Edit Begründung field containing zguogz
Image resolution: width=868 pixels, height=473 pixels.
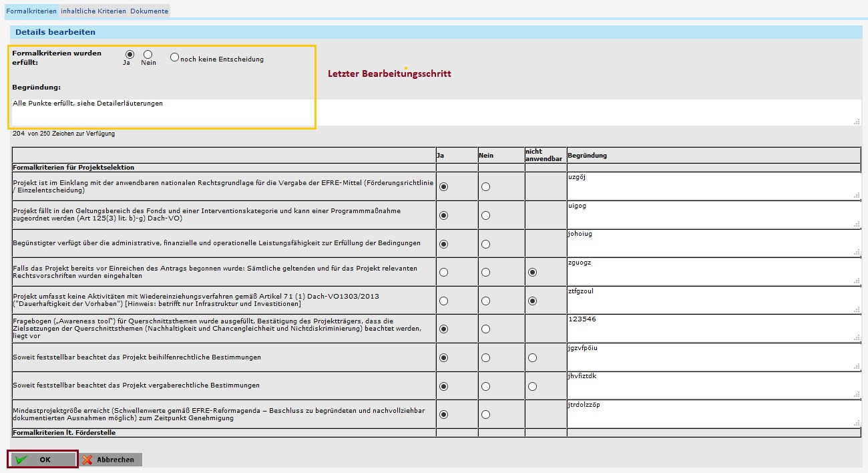pos(714,271)
